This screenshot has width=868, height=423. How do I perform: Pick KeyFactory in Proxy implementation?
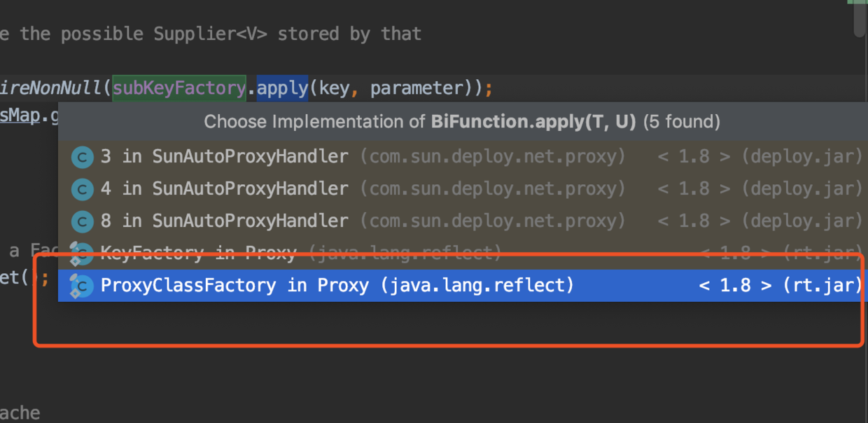point(198,253)
